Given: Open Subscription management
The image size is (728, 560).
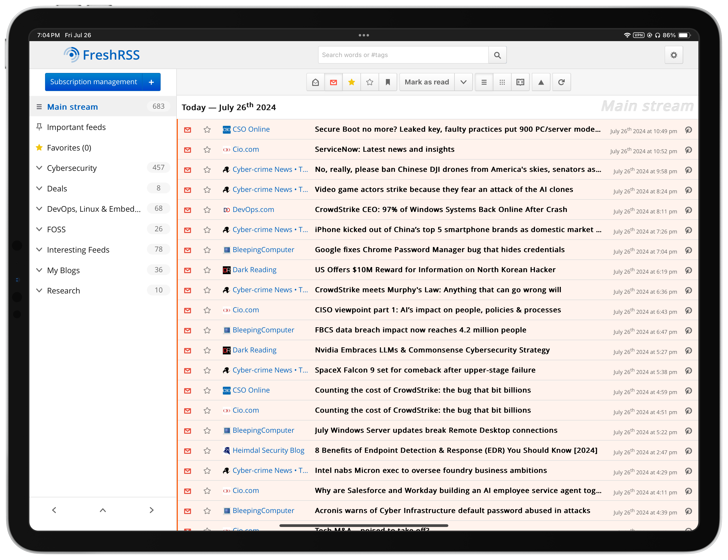Looking at the screenshot, I should click(x=94, y=82).
